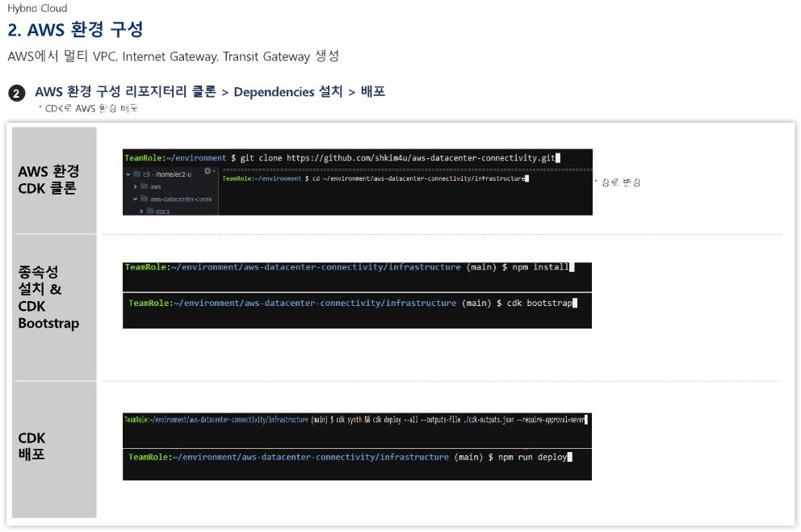Screen dimensions: 801x532
Task: Click the '경로 변경' note text
Action: point(621,182)
